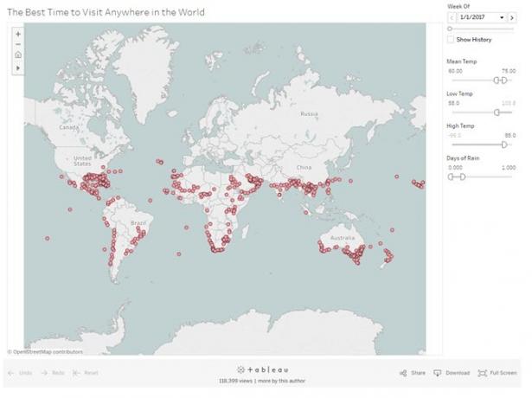Reset the visualization
Viewport: 532px width, 398px height.
pos(86,373)
